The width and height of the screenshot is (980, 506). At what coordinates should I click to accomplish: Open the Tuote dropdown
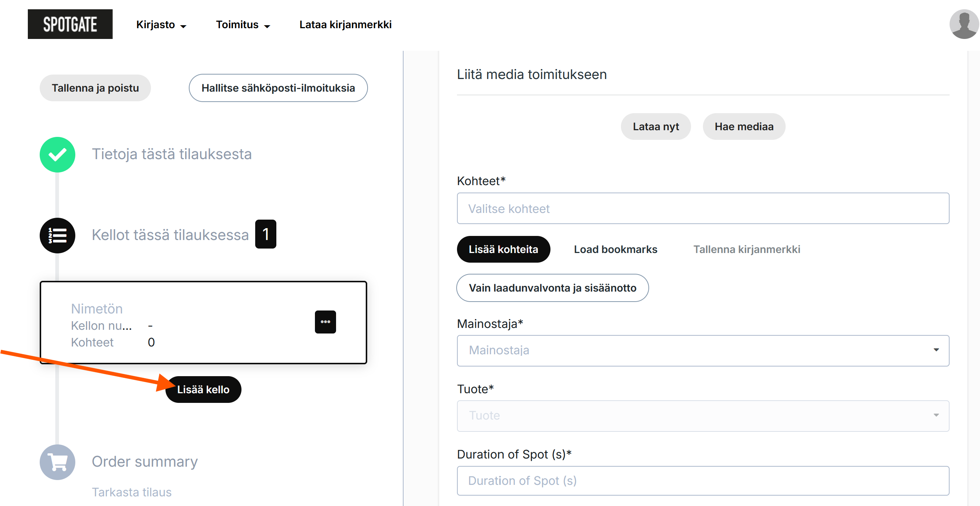(x=703, y=415)
